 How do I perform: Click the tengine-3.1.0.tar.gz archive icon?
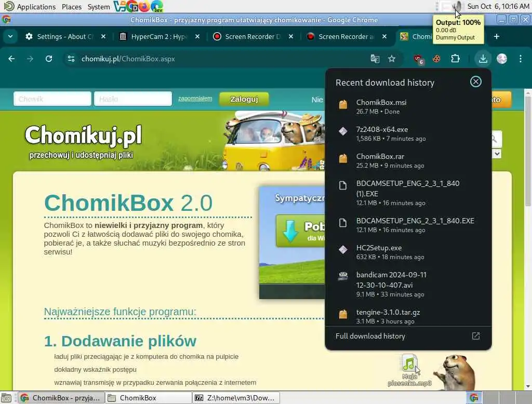point(343,314)
